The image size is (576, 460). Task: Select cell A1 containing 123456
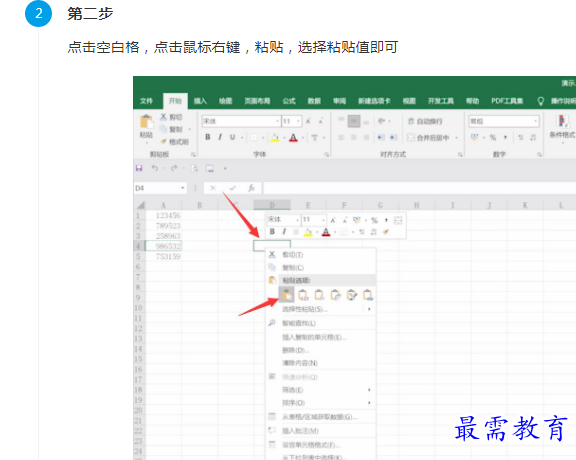[x=163, y=215]
